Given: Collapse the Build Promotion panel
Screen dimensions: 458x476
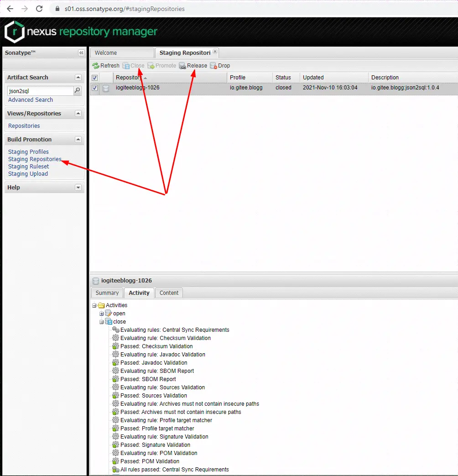Looking at the screenshot, I should pos(78,140).
